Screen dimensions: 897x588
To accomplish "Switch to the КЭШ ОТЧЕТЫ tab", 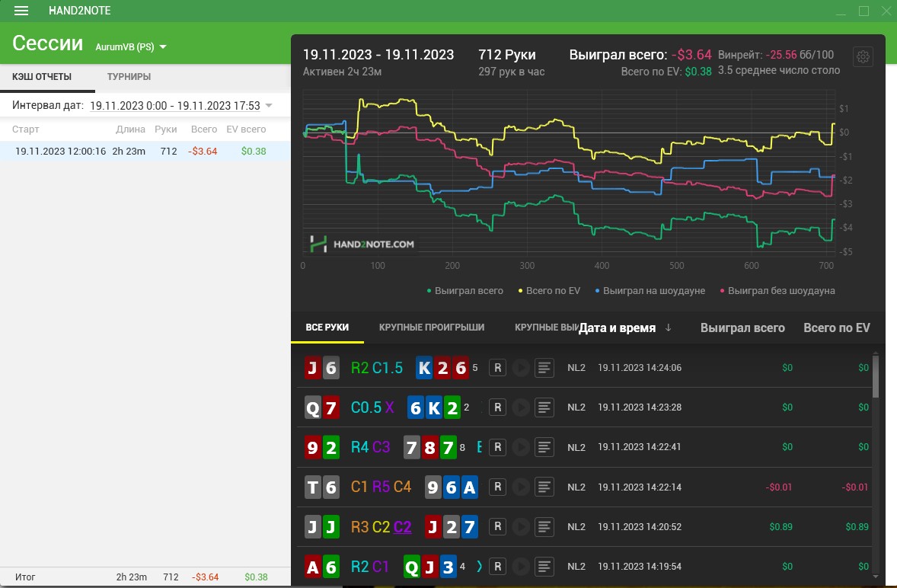I will 42,77.
